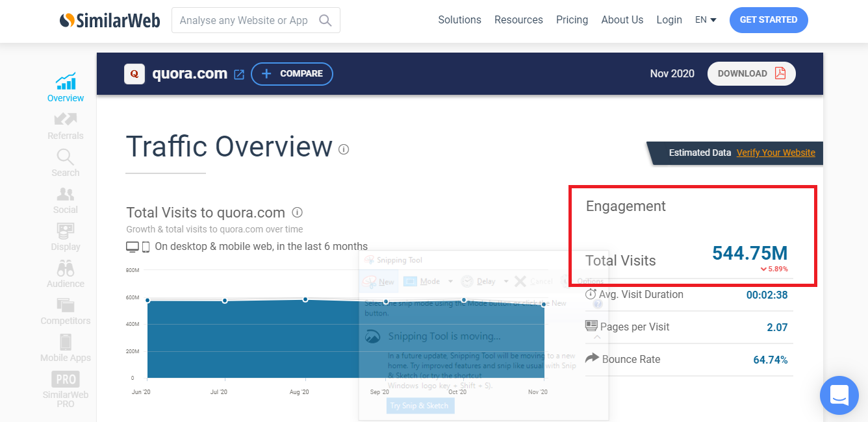Screen dimensions: 868x422
Task: Click the GET STARTED button
Action: tap(768, 20)
